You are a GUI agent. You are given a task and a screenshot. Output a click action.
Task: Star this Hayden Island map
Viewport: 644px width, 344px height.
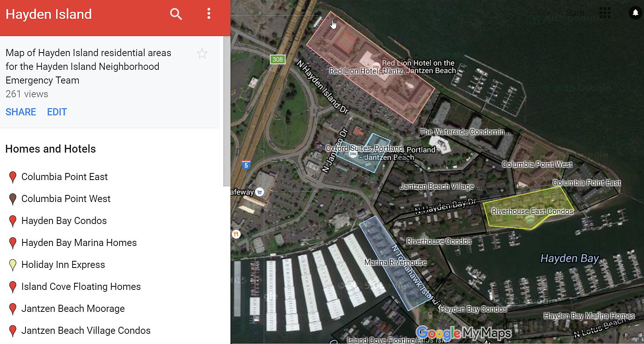click(202, 54)
